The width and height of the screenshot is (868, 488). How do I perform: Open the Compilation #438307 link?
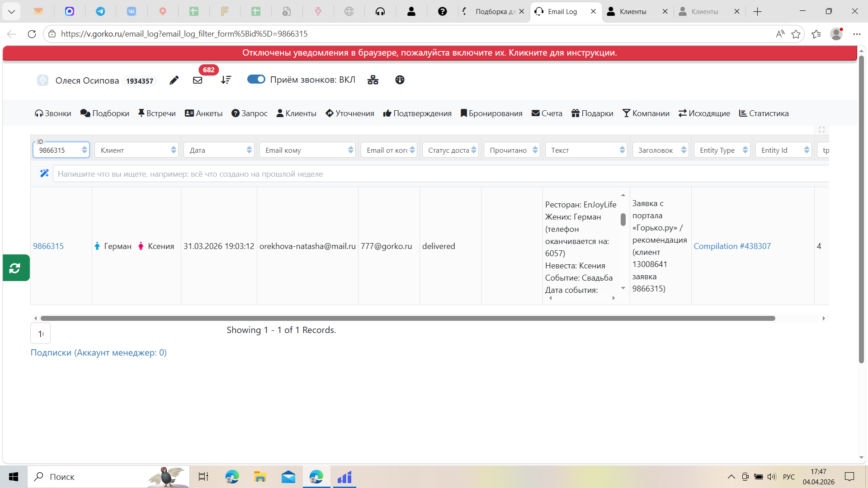click(x=732, y=246)
